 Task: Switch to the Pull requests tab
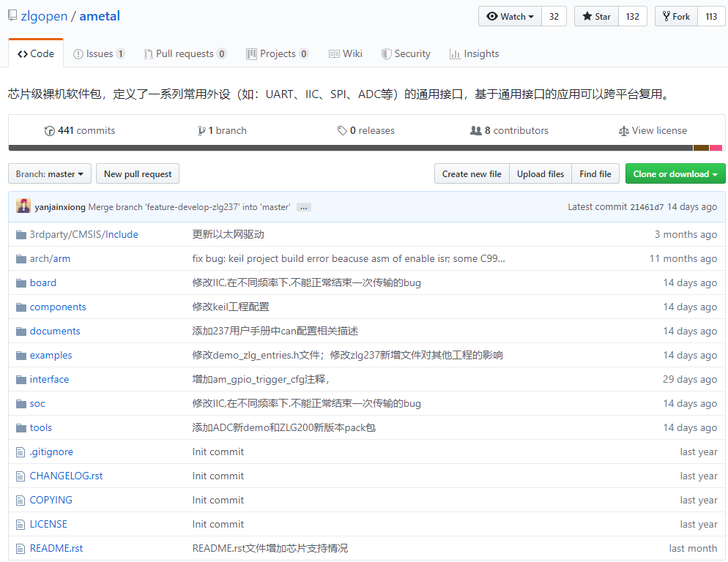(x=185, y=54)
